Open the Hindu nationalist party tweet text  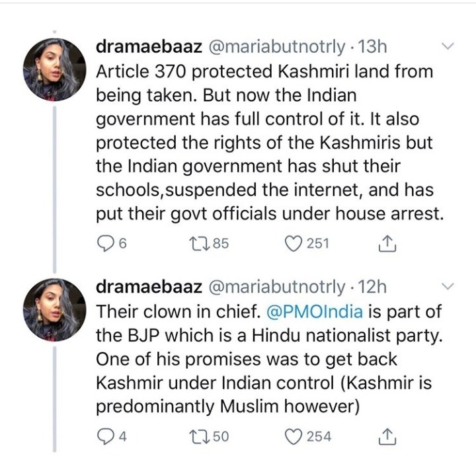(264, 358)
